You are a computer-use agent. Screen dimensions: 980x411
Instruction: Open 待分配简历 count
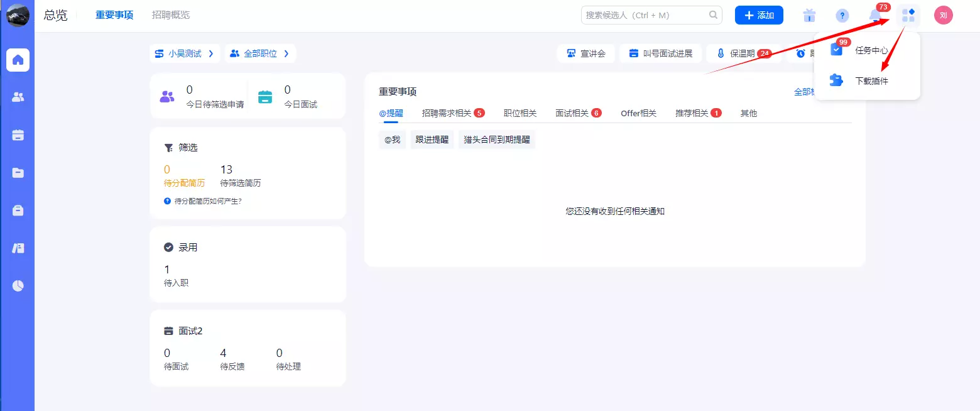click(x=167, y=170)
